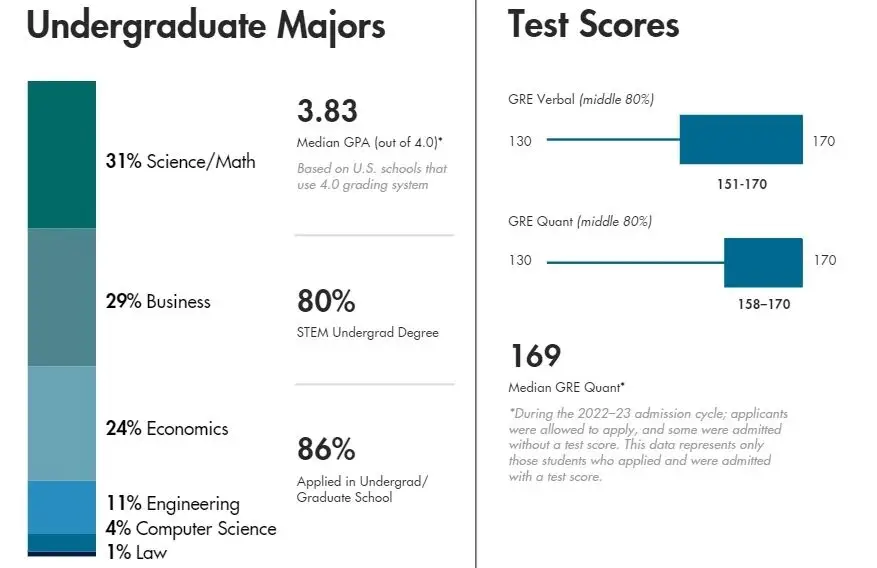Select the "24% Economics" label

coord(167,429)
